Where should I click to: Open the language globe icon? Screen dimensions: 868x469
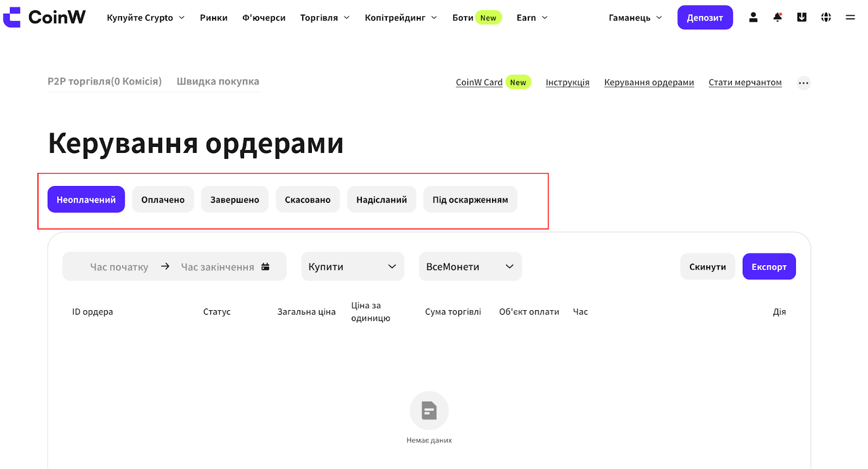coord(826,17)
